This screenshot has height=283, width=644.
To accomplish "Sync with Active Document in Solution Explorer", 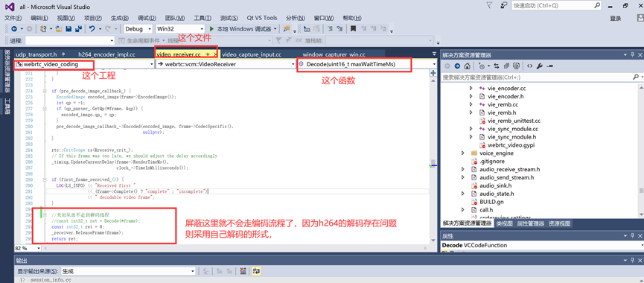I will pyautogui.click(x=497, y=66).
